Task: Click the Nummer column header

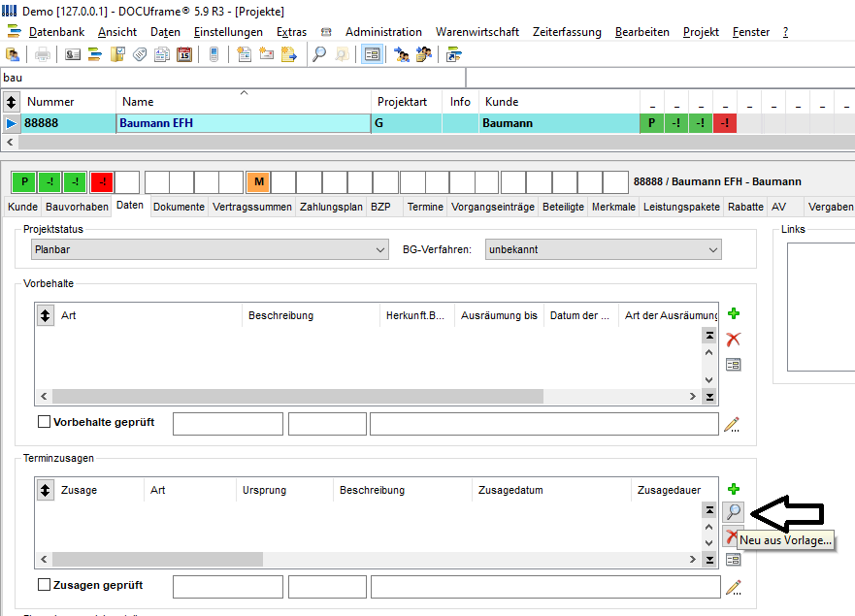Action: pos(68,102)
